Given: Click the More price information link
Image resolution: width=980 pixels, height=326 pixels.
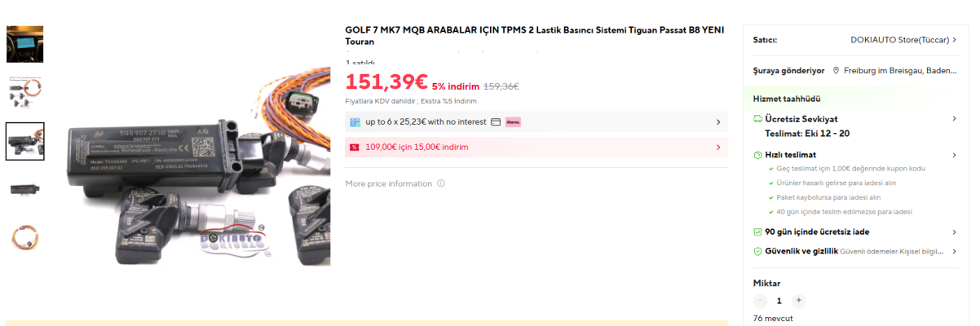Looking at the screenshot, I should click(x=388, y=183).
